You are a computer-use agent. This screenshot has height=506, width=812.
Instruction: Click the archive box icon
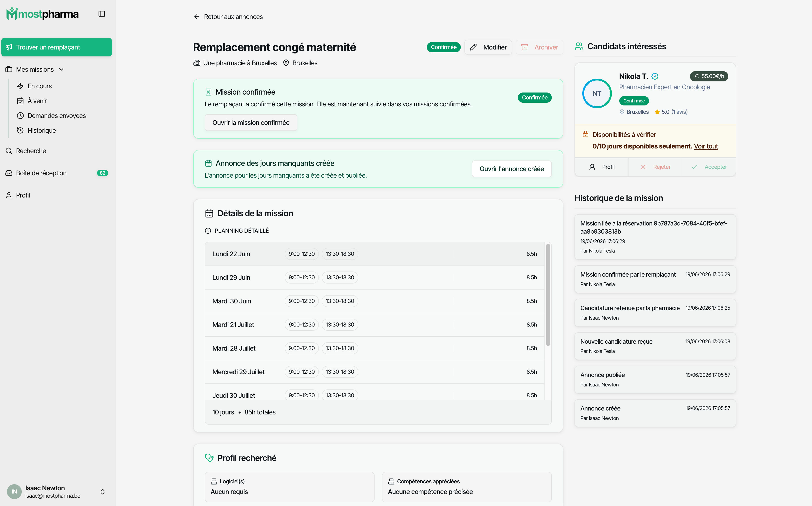point(525,47)
